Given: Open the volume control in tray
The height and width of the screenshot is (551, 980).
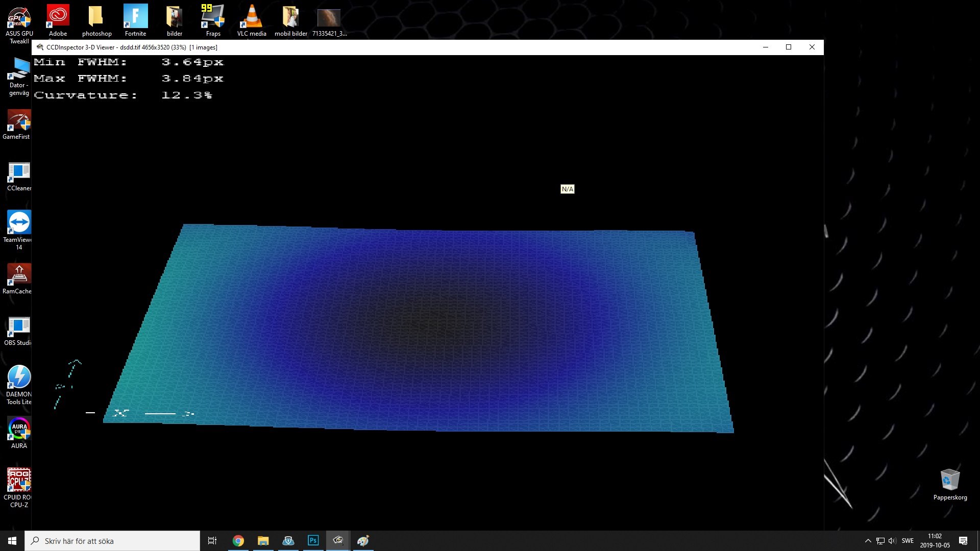Looking at the screenshot, I should pos(892,541).
